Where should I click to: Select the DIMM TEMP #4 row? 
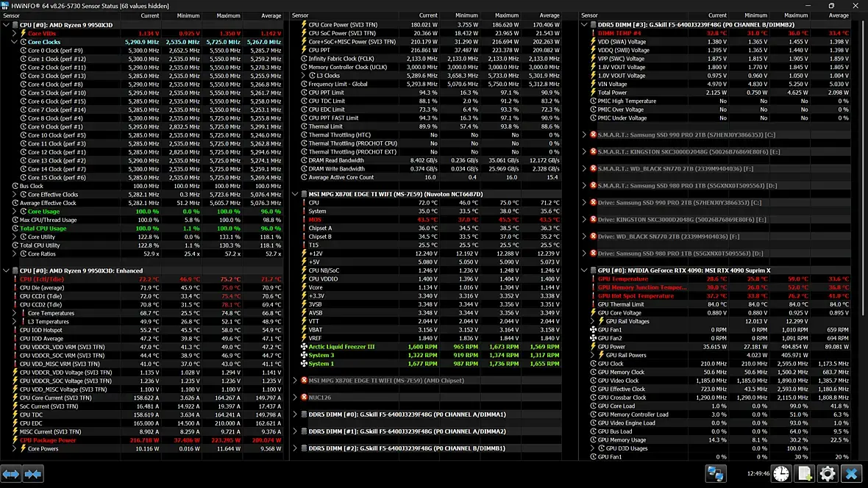(x=715, y=33)
